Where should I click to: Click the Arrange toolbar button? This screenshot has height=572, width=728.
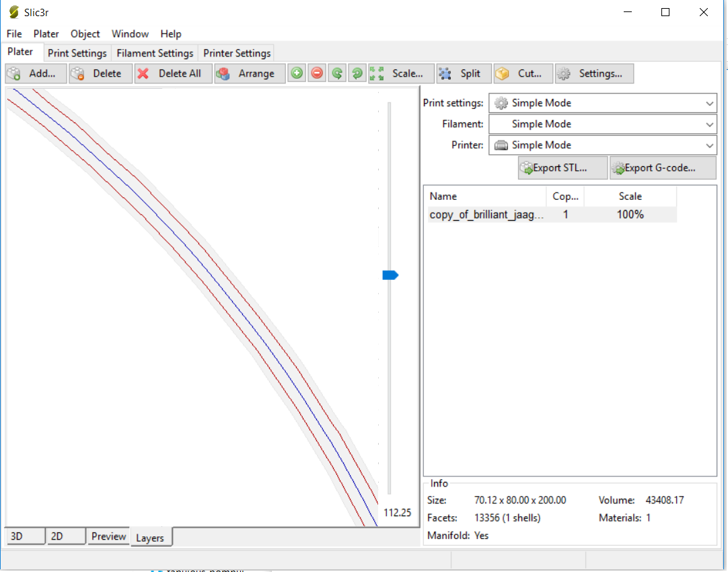point(250,73)
